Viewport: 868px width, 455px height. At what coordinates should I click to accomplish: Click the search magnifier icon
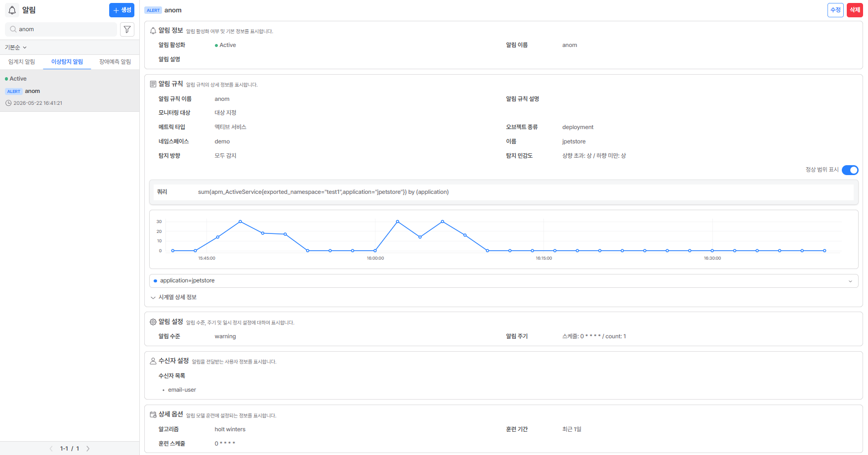[x=13, y=29]
